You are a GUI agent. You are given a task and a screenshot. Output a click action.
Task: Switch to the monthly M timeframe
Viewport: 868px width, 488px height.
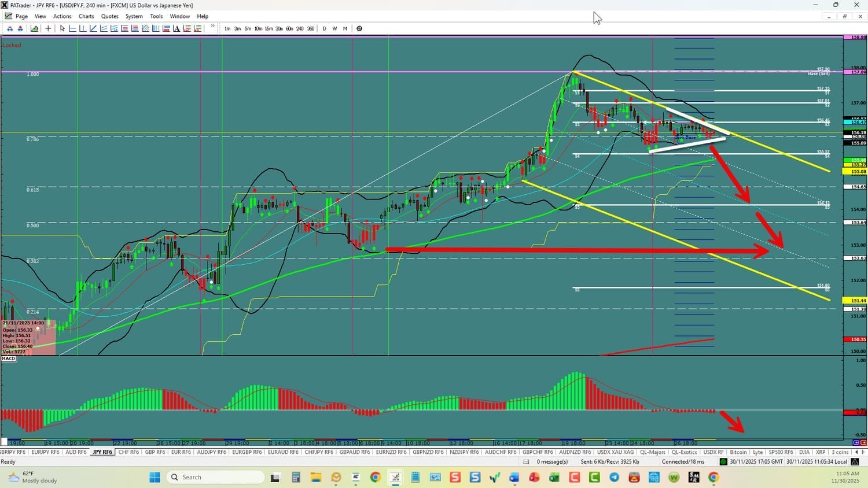(345, 28)
